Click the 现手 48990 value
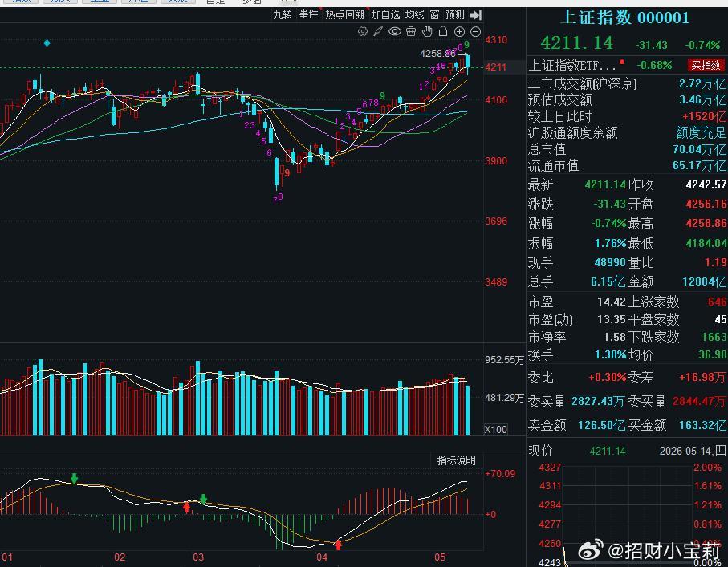Image resolution: width=728 pixels, height=567 pixels. [610, 262]
